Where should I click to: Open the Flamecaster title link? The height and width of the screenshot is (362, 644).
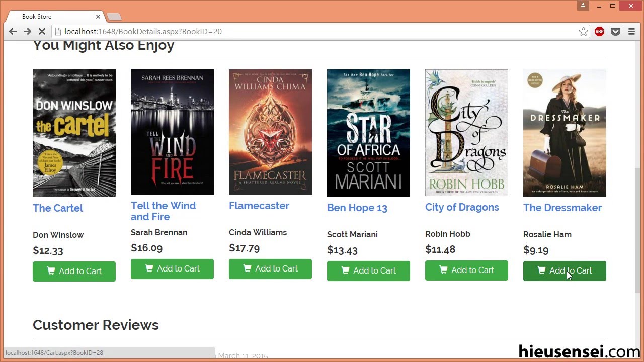(259, 206)
